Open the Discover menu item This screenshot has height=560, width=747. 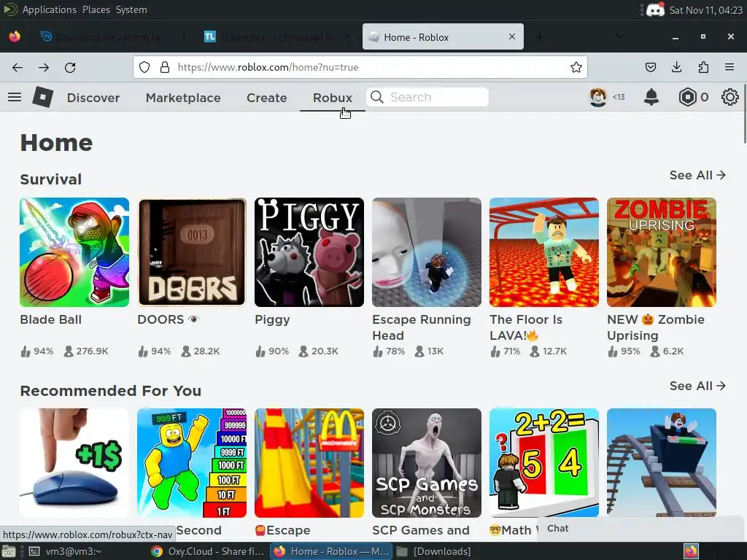[93, 98]
